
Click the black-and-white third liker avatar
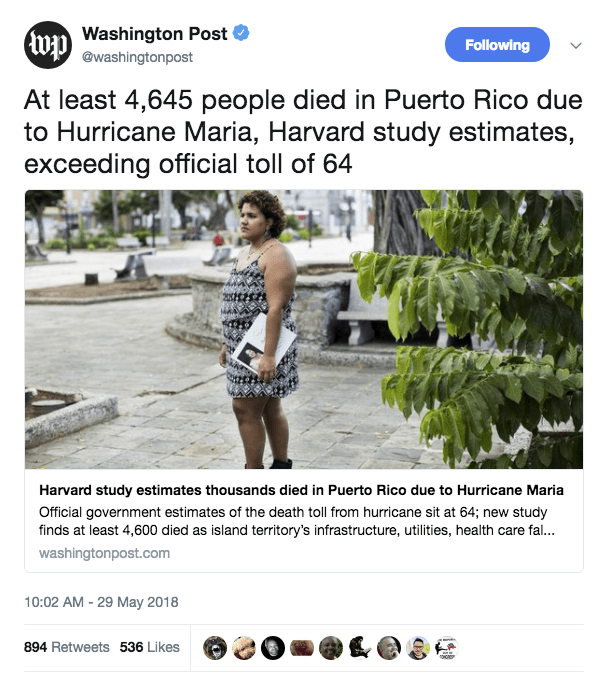(272, 648)
